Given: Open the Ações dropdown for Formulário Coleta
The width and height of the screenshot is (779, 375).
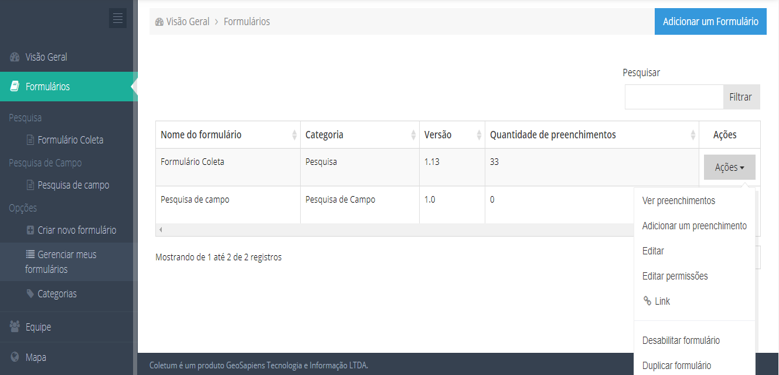Looking at the screenshot, I should (729, 167).
